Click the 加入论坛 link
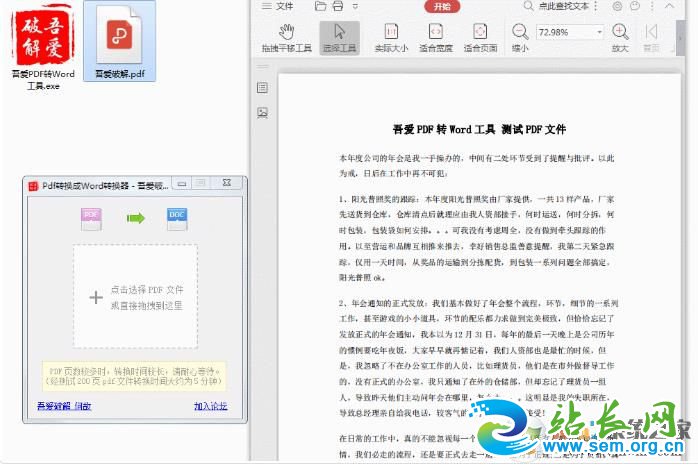Viewport: 698px width, 465px height. pos(210,406)
